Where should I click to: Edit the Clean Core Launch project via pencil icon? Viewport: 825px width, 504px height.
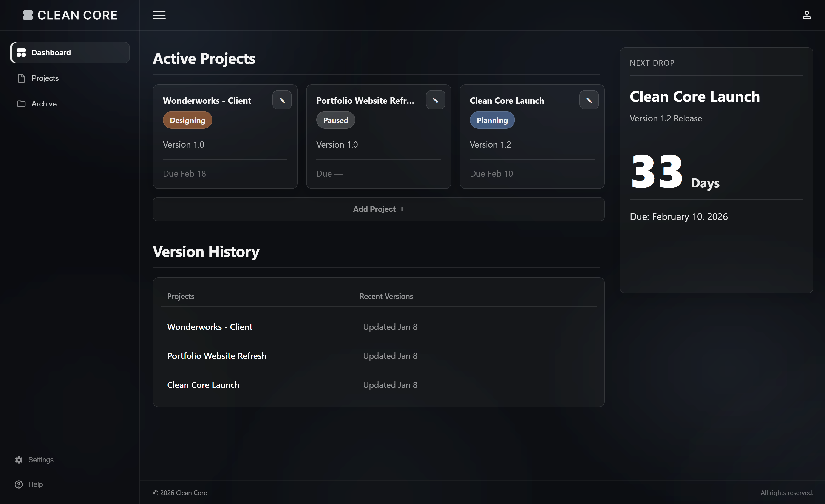(x=589, y=99)
